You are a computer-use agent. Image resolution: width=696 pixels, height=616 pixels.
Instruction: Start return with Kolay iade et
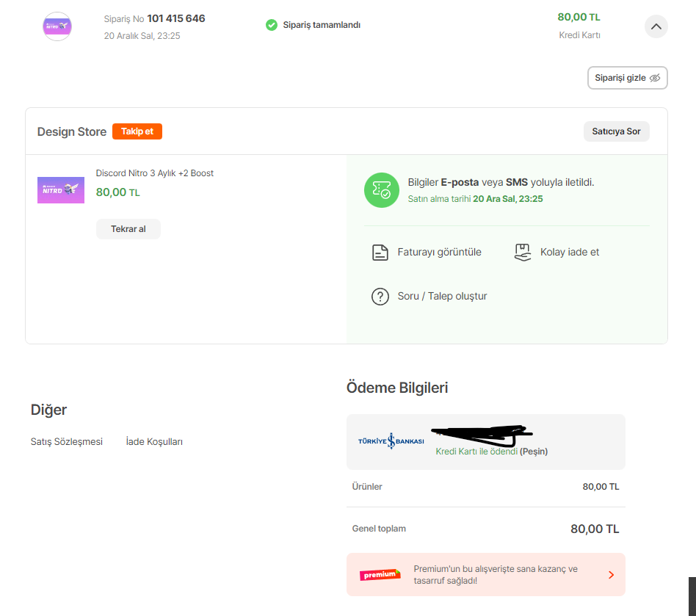point(570,252)
